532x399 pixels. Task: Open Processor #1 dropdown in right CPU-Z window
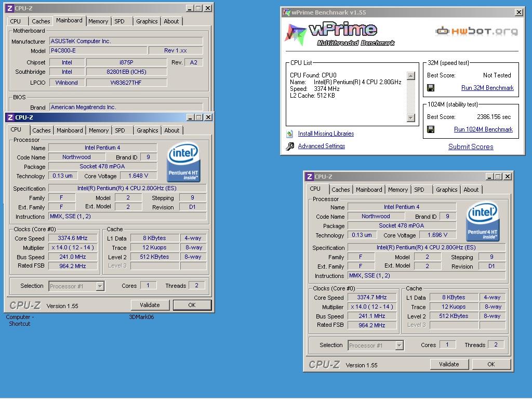pos(399,345)
